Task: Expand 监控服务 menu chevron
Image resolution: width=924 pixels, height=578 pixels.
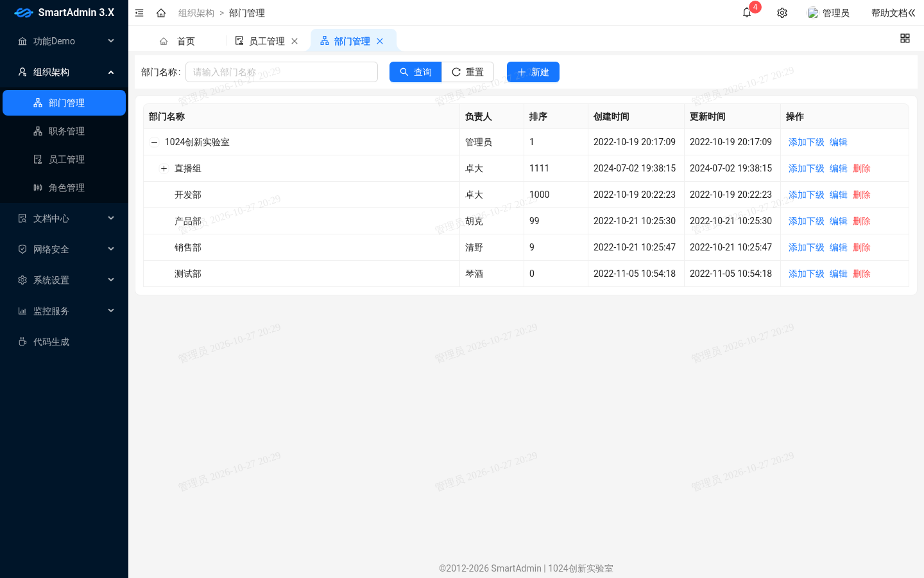Action: 111,311
